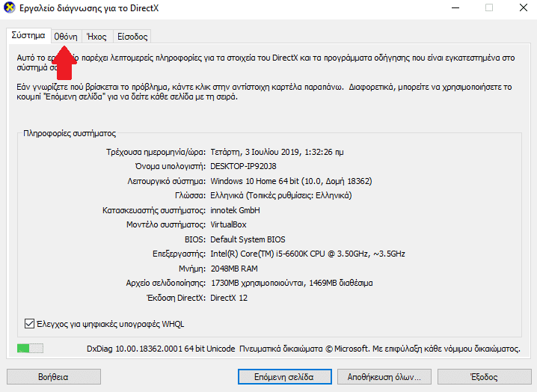537x392 pixels.
Task: Click the label Μνήμη:
Action: click(192, 269)
